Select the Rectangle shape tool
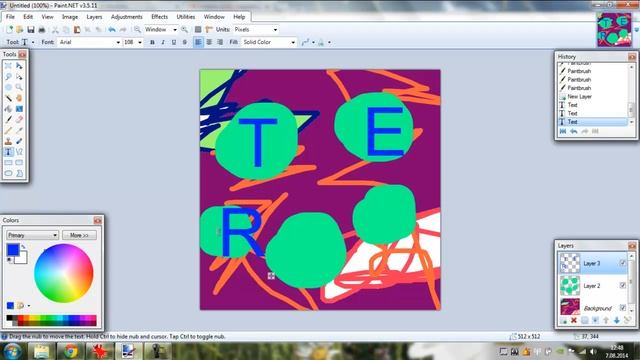Viewport: 640px width, 360px height. click(x=8, y=163)
